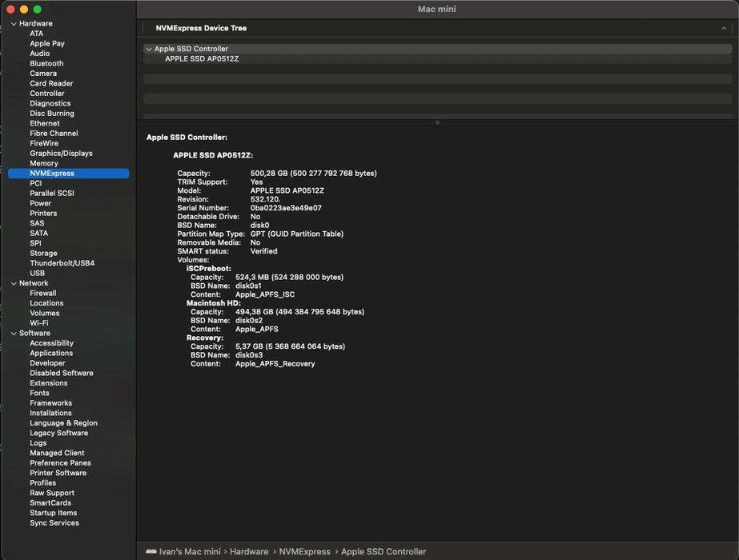This screenshot has height=560, width=739.
Task: Select Thunderbolt/USB4 entry
Action: click(62, 263)
